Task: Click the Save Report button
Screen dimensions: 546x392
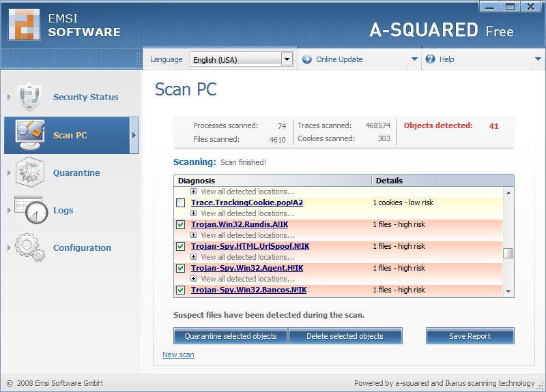Action: pos(470,336)
